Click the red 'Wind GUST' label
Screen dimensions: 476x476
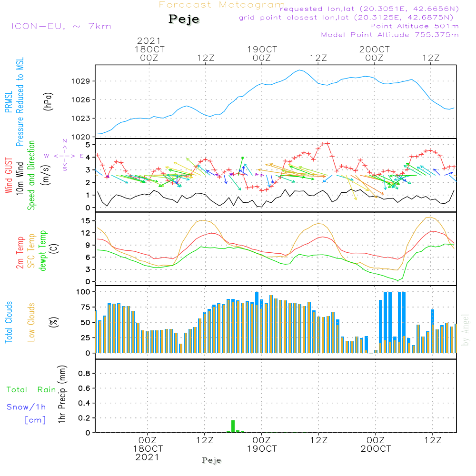coord(9,175)
